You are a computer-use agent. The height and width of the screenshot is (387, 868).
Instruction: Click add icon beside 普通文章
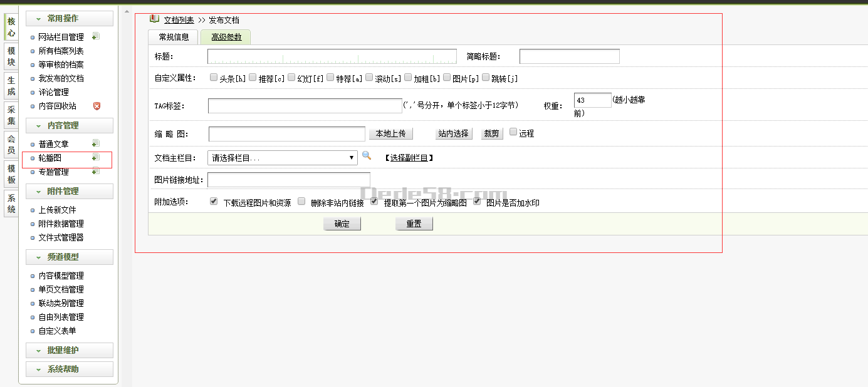pos(96,143)
